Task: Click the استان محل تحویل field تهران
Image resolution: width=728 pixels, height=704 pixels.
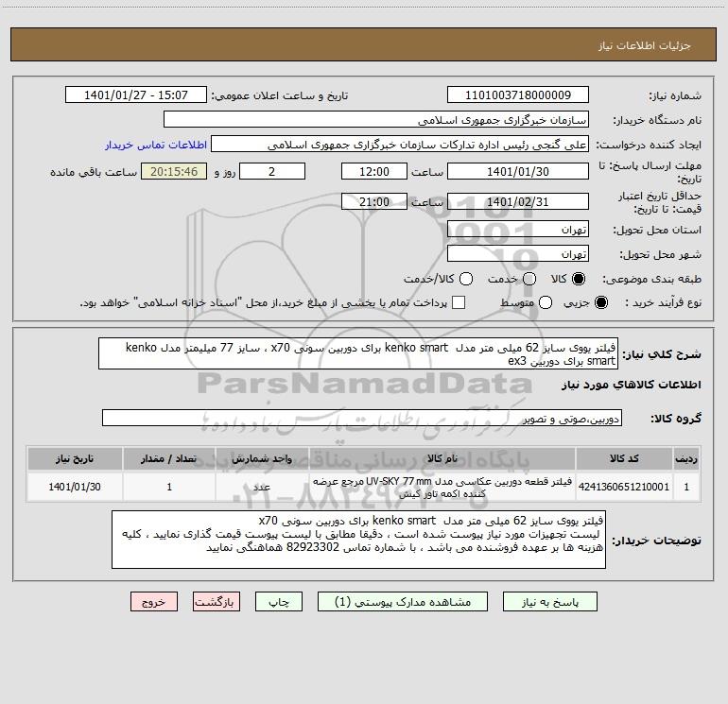Action: coord(518,230)
